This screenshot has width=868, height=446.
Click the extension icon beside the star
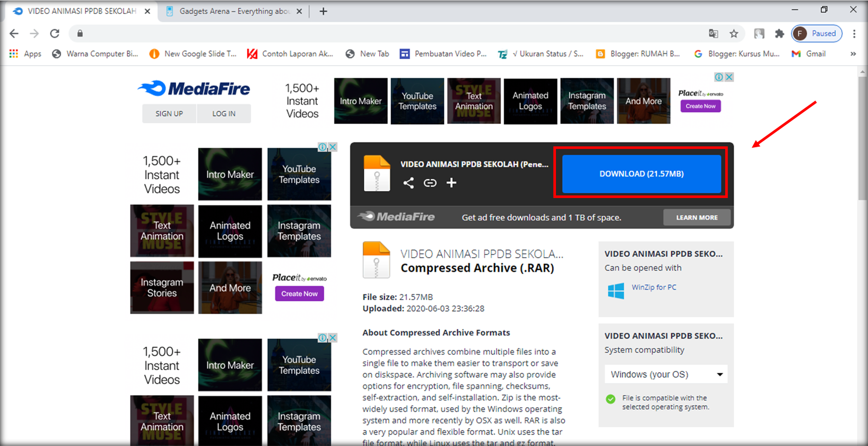click(x=759, y=34)
